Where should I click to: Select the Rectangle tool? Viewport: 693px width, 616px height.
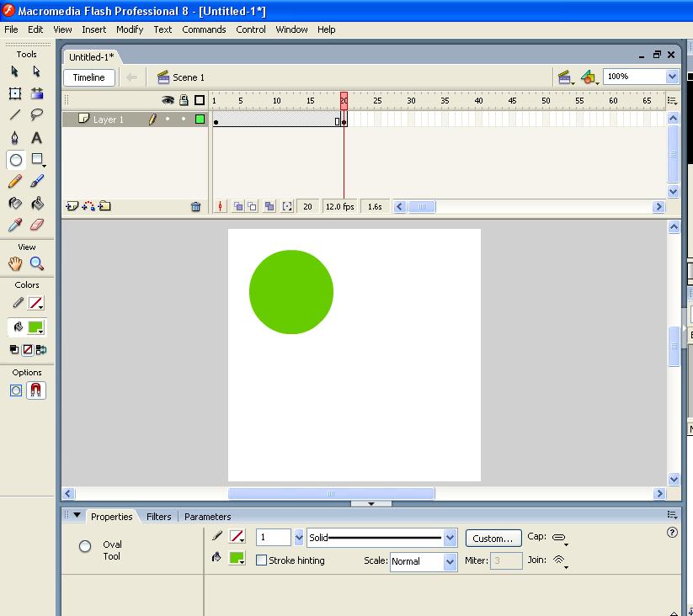(38, 159)
